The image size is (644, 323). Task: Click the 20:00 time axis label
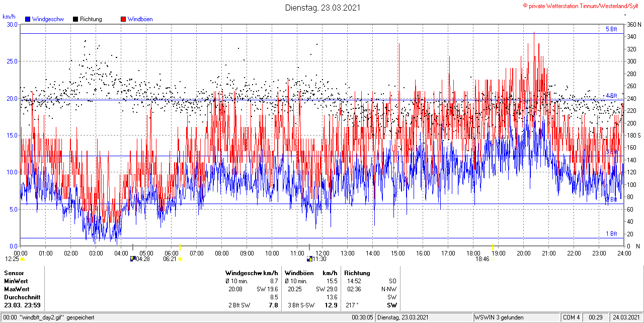point(523,253)
